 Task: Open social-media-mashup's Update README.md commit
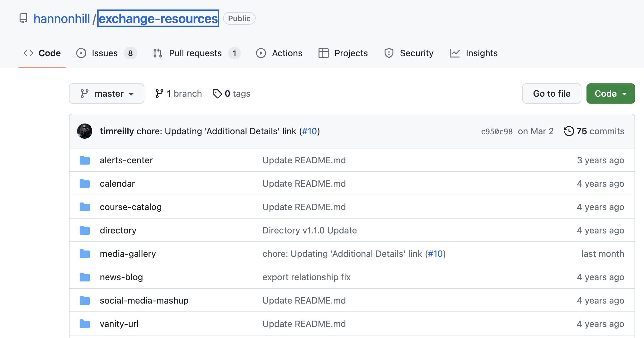304,300
